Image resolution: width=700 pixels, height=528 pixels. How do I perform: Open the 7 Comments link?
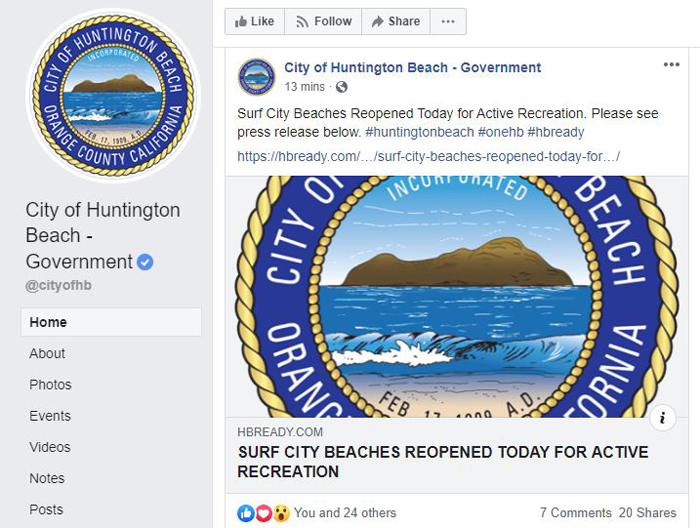tap(575, 513)
